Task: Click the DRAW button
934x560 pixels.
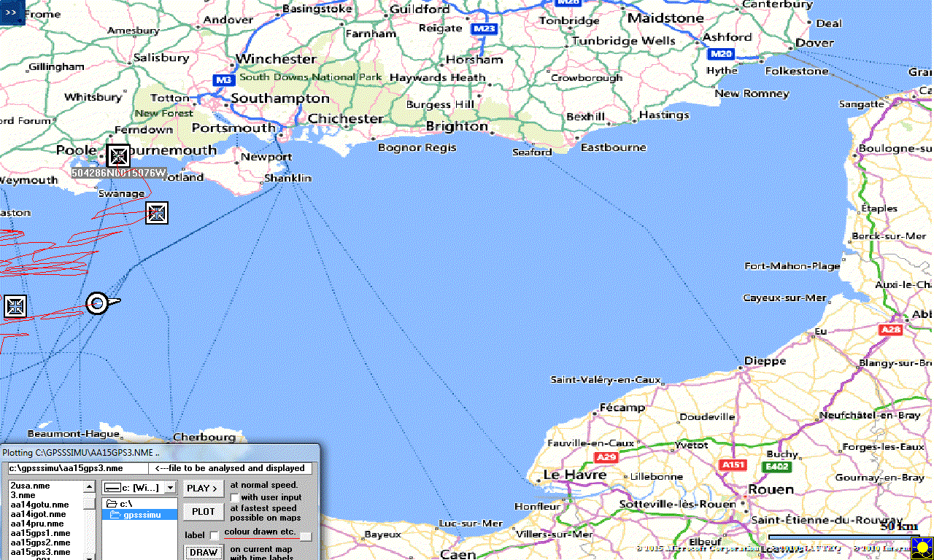Action: point(203,552)
